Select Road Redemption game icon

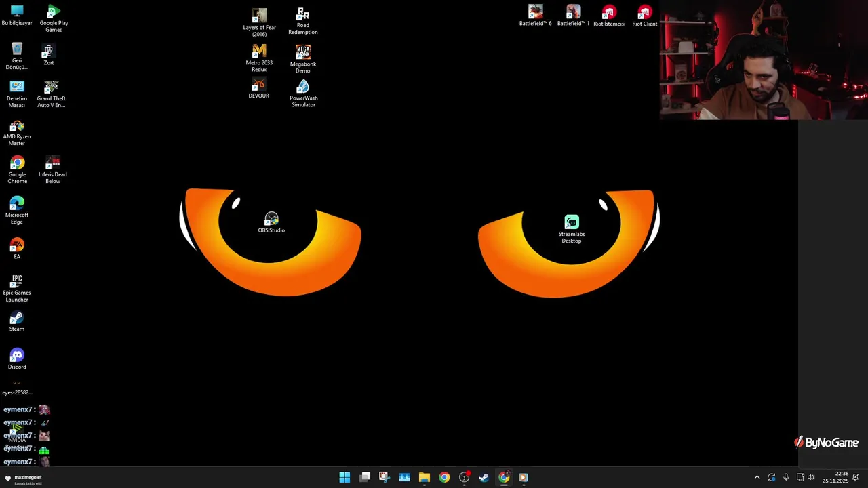[302, 22]
